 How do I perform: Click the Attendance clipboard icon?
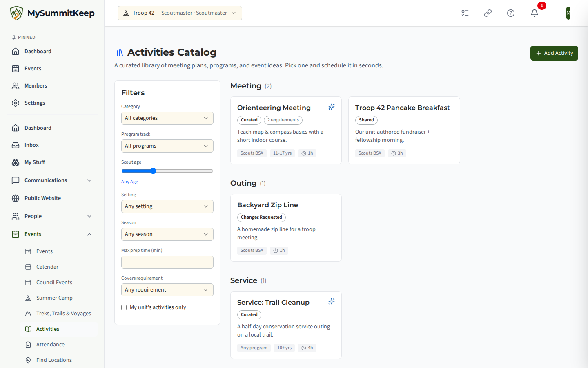28,345
